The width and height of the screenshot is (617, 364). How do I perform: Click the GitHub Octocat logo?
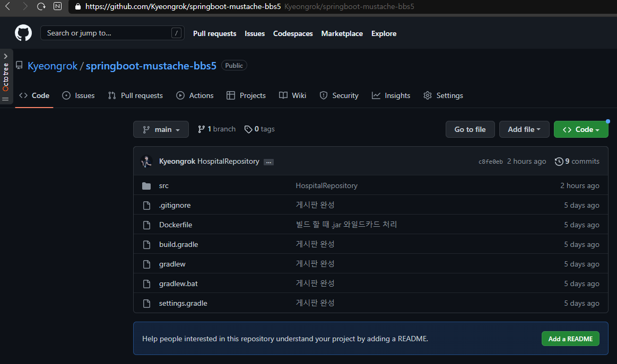[23, 33]
